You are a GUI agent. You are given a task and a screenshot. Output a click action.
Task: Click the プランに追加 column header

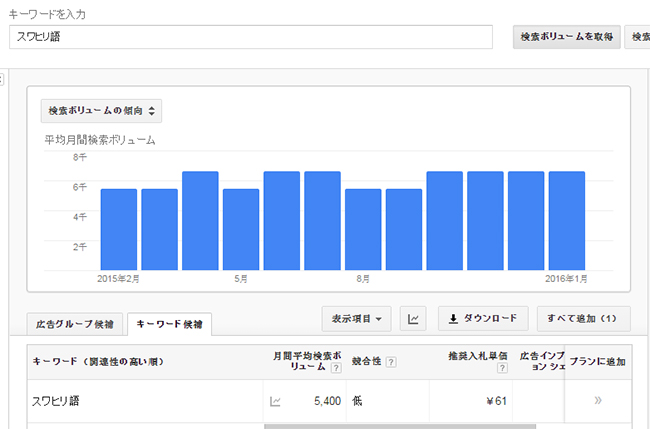(597, 362)
